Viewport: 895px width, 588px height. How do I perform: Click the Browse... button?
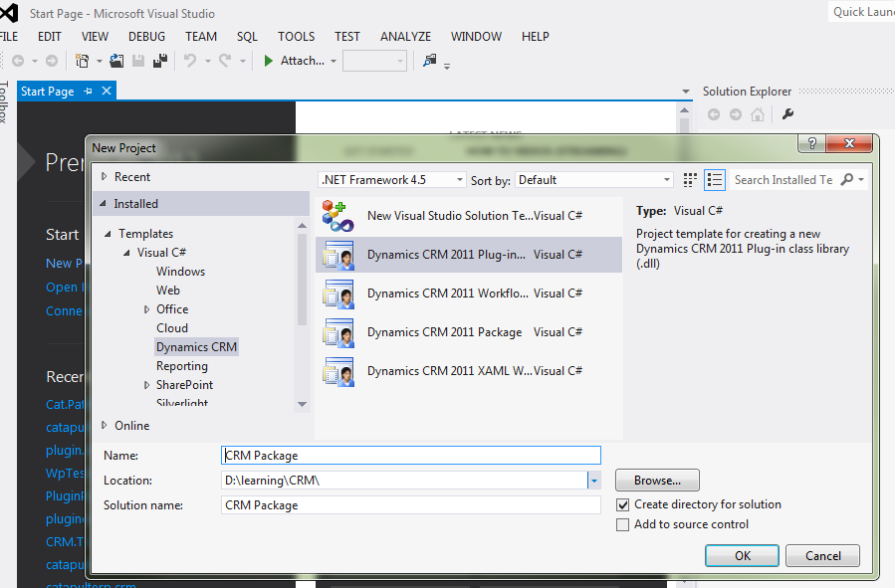point(657,481)
